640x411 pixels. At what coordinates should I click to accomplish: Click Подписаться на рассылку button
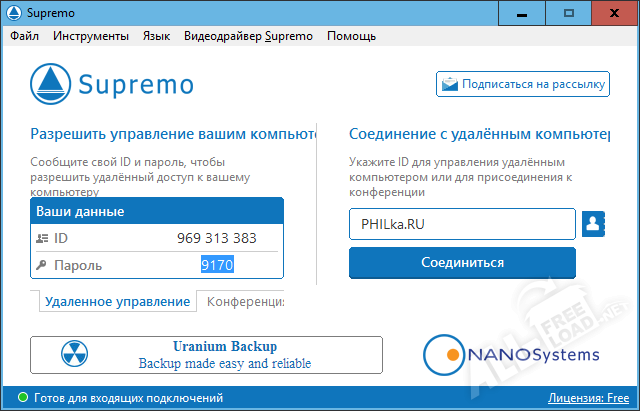(x=523, y=84)
